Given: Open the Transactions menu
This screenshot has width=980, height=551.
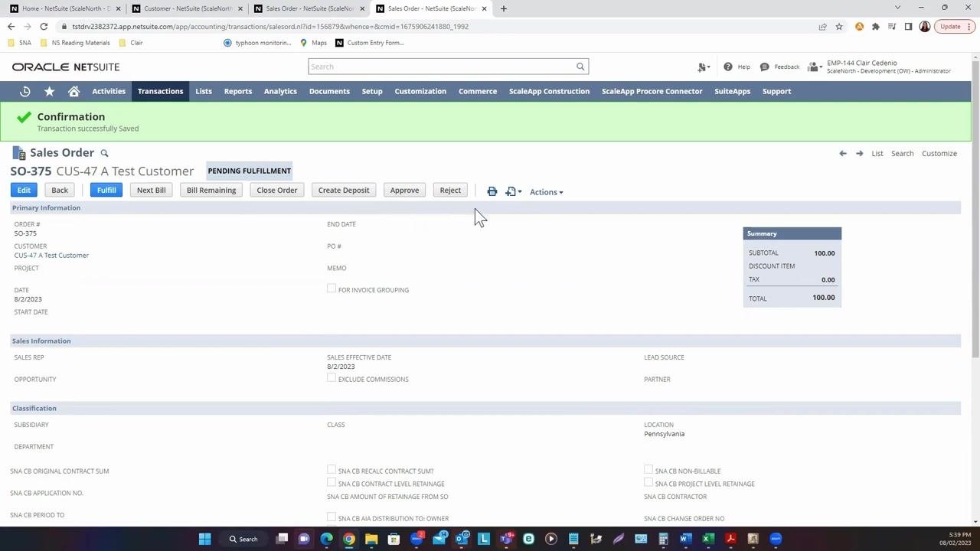Looking at the screenshot, I should (160, 91).
